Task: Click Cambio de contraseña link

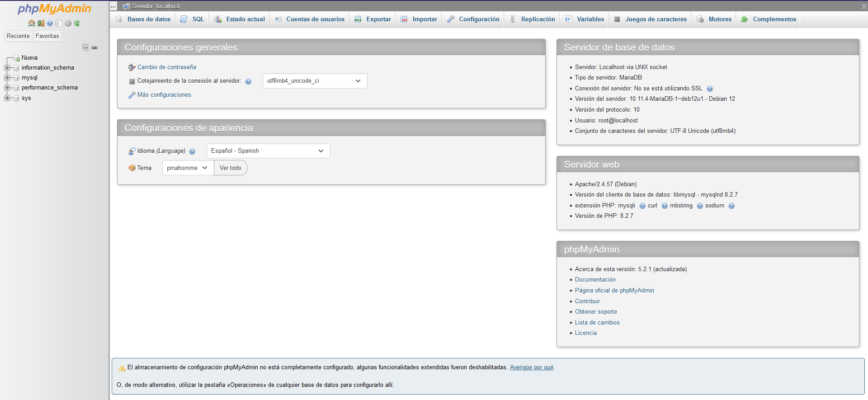Action: coord(167,67)
